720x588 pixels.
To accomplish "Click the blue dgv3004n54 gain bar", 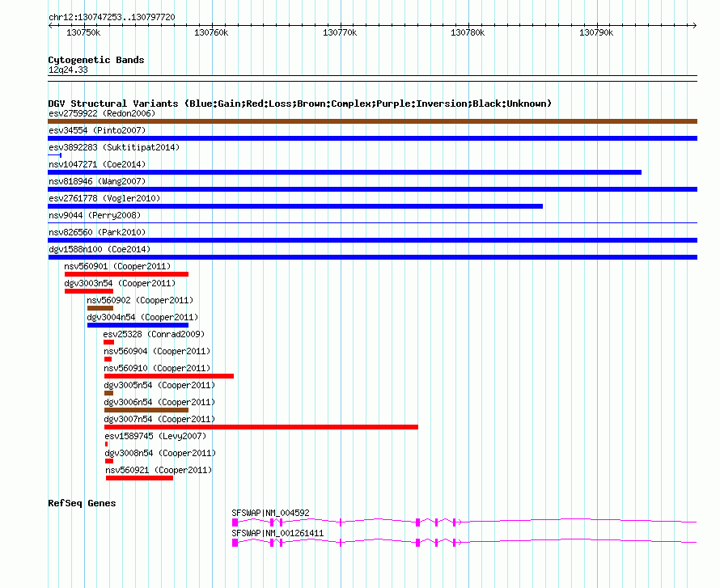I will click(138, 325).
